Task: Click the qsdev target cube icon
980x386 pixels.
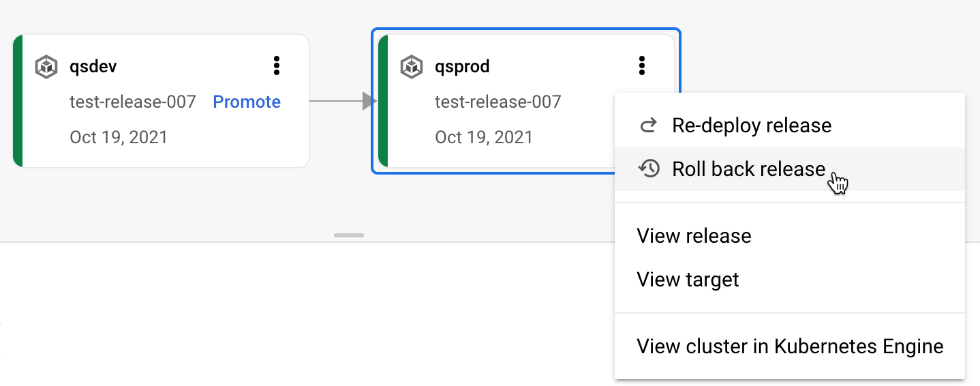Action: point(46,67)
